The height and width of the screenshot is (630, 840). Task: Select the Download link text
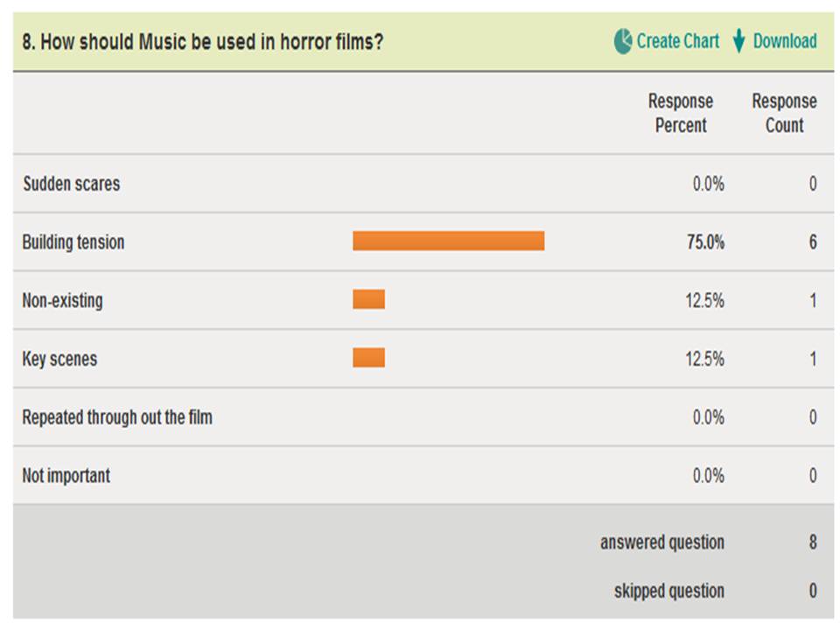click(x=785, y=41)
